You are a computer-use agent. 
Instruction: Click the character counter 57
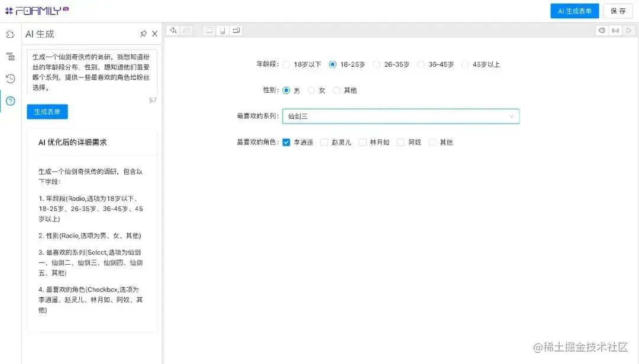point(153,100)
